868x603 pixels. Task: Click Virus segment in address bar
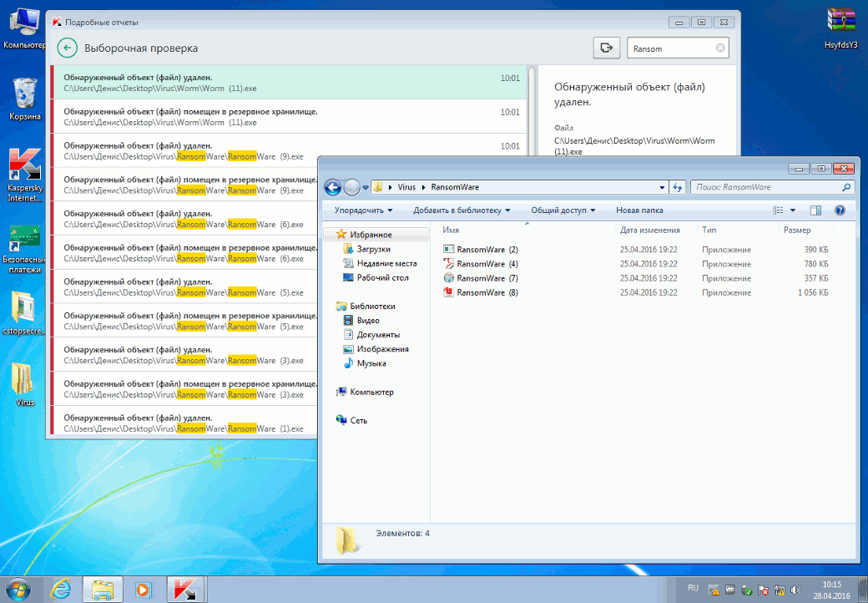pos(406,187)
